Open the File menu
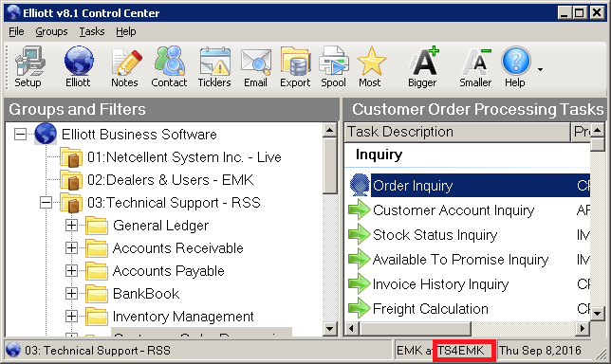The width and height of the screenshot is (611, 364). 16,31
